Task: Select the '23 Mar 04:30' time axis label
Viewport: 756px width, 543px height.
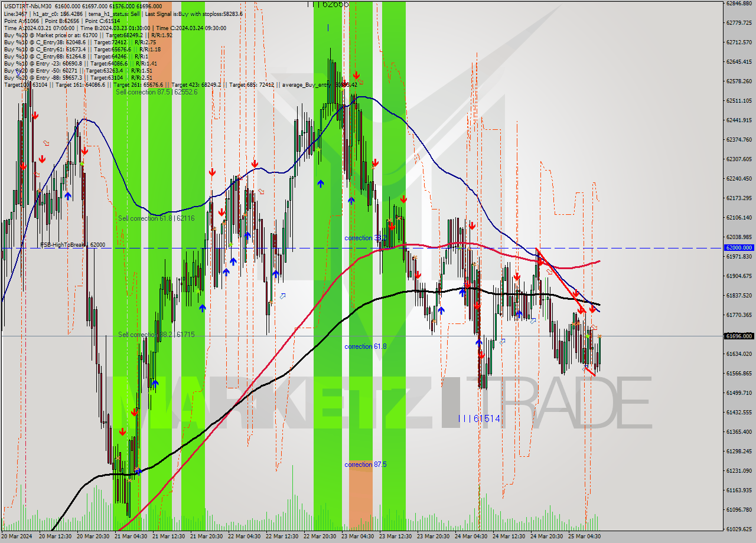Action: pyautogui.click(x=357, y=537)
